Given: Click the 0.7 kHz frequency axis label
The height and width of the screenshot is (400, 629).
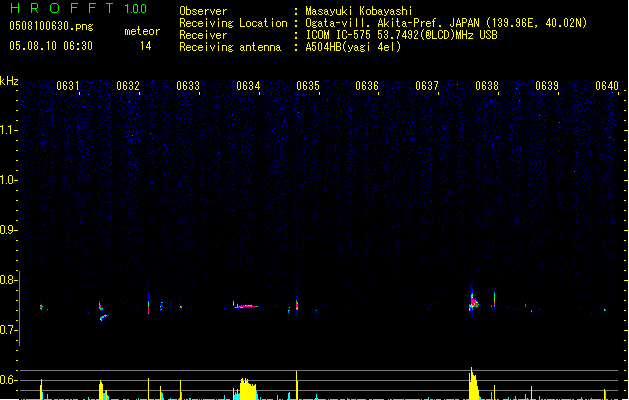Looking at the screenshot, I should (9, 330).
